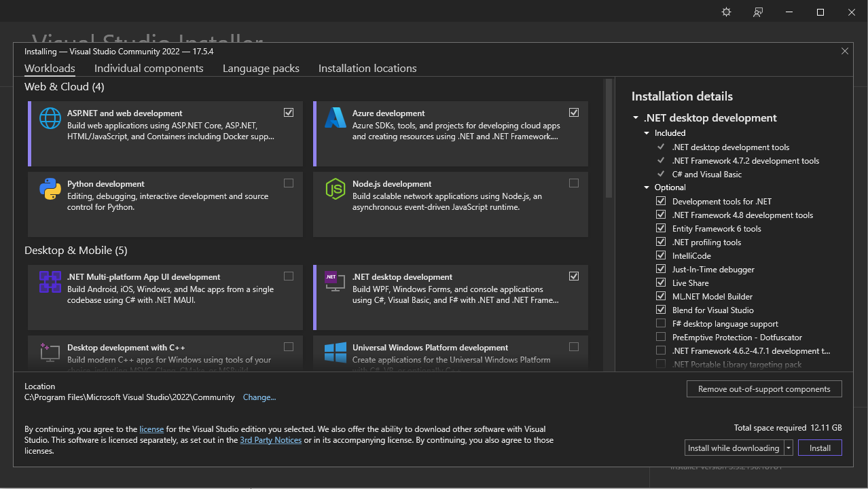The width and height of the screenshot is (868, 489).
Task: Open the 3rd Party Notices link
Action: [x=270, y=440]
